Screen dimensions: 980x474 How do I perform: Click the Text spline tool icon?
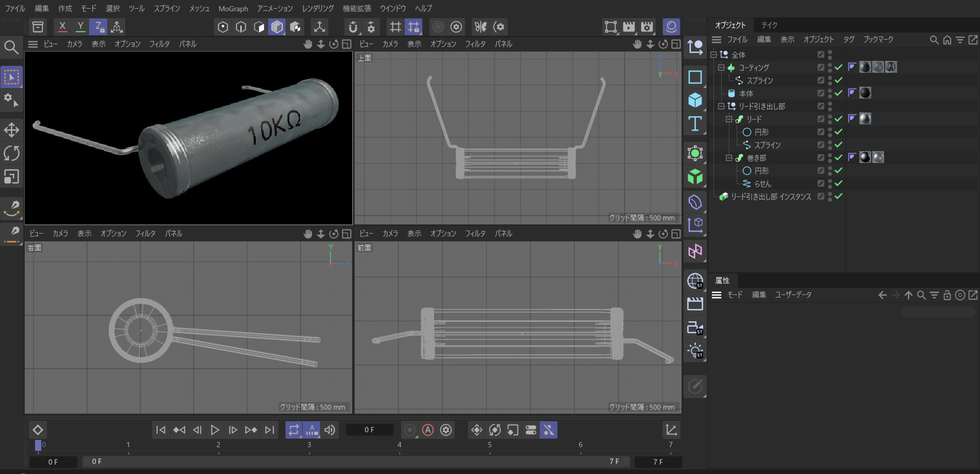click(695, 124)
